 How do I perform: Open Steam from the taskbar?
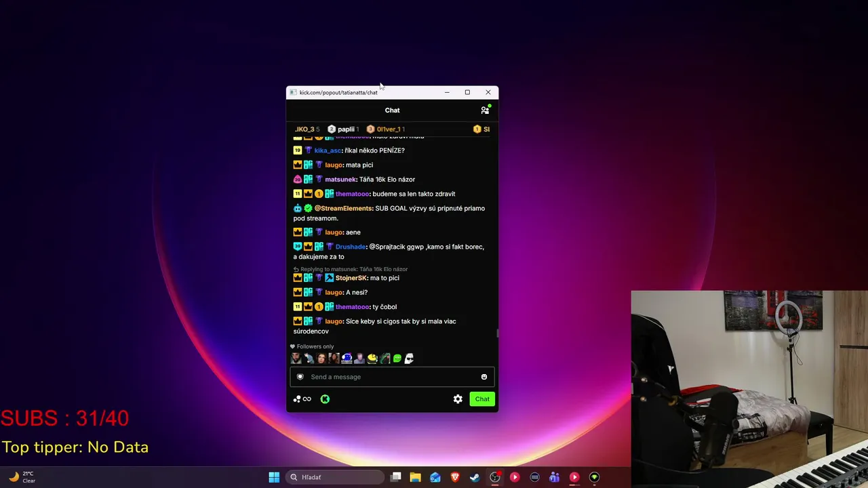pyautogui.click(x=475, y=477)
